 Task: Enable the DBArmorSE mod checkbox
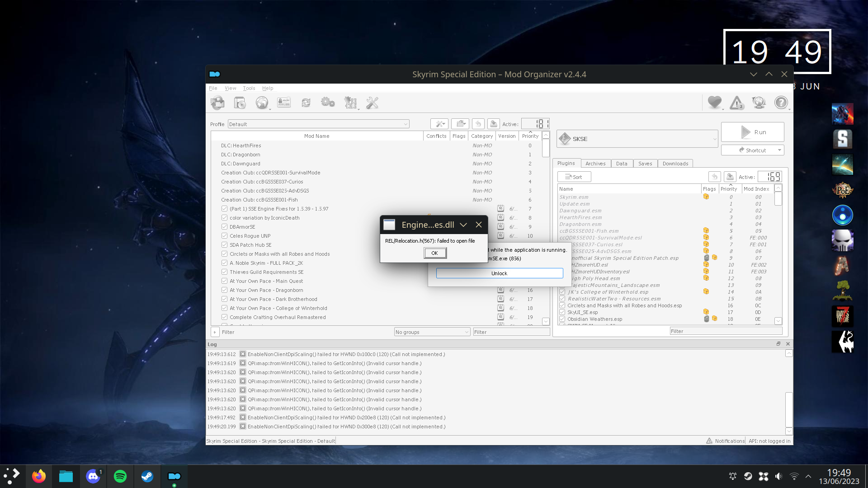click(225, 226)
